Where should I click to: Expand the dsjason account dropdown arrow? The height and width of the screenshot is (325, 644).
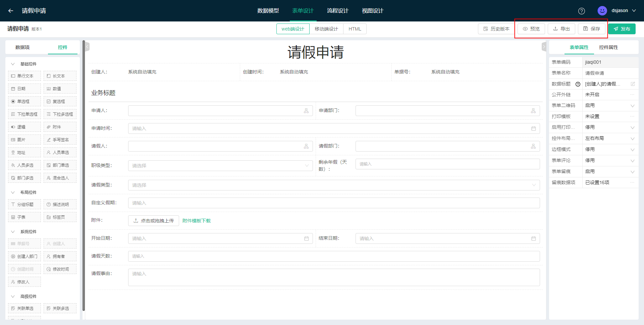[x=634, y=11]
